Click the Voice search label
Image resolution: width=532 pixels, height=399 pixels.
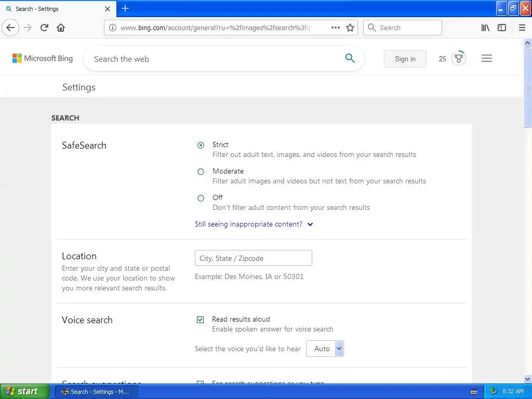87,320
